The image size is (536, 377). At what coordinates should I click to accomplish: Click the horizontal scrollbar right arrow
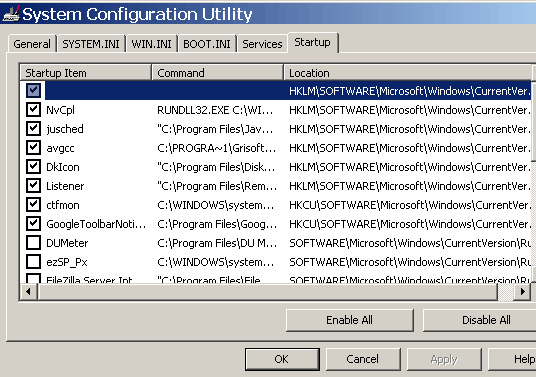pos(522,292)
